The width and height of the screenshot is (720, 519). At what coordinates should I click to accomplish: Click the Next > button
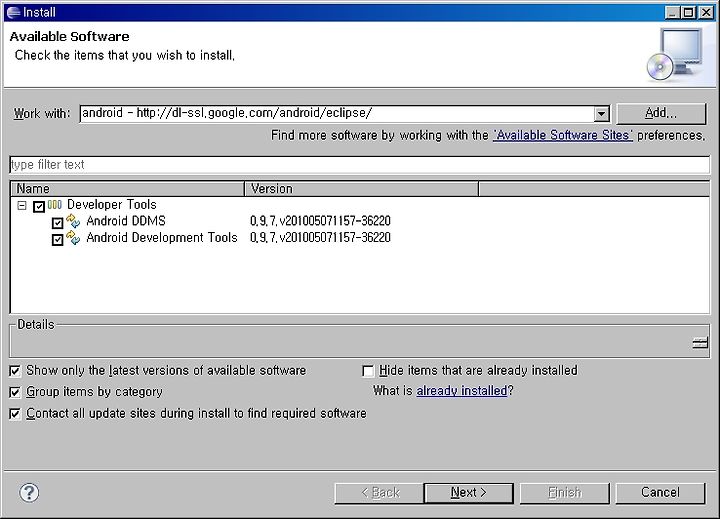[468, 493]
